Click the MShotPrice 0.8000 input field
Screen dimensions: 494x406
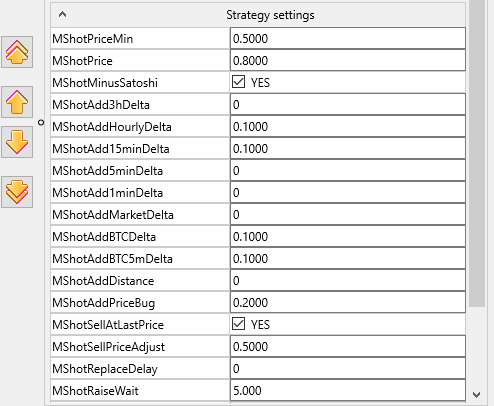pos(348,61)
